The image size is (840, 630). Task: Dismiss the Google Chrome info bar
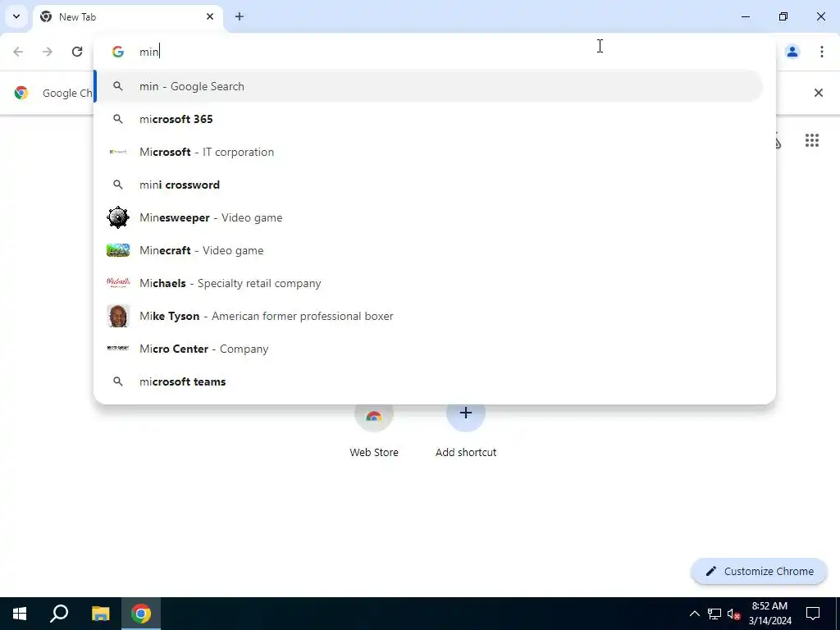pyautogui.click(x=818, y=93)
